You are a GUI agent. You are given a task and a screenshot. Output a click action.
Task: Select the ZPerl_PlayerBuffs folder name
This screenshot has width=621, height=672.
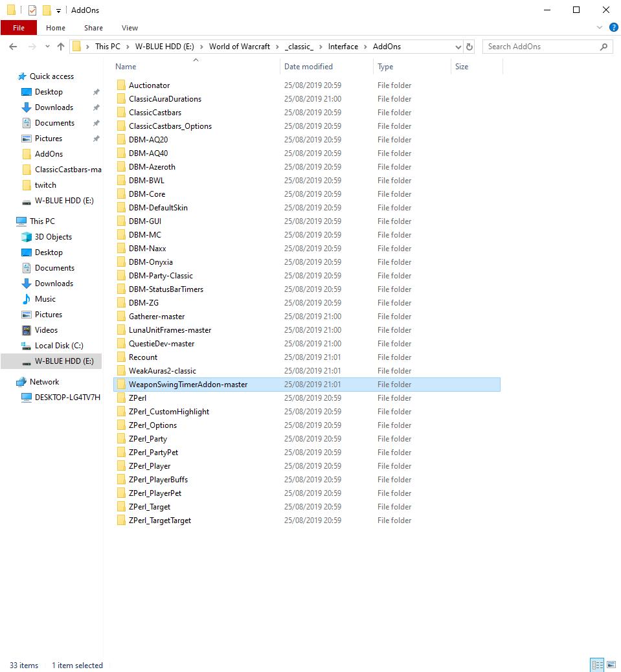click(158, 480)
